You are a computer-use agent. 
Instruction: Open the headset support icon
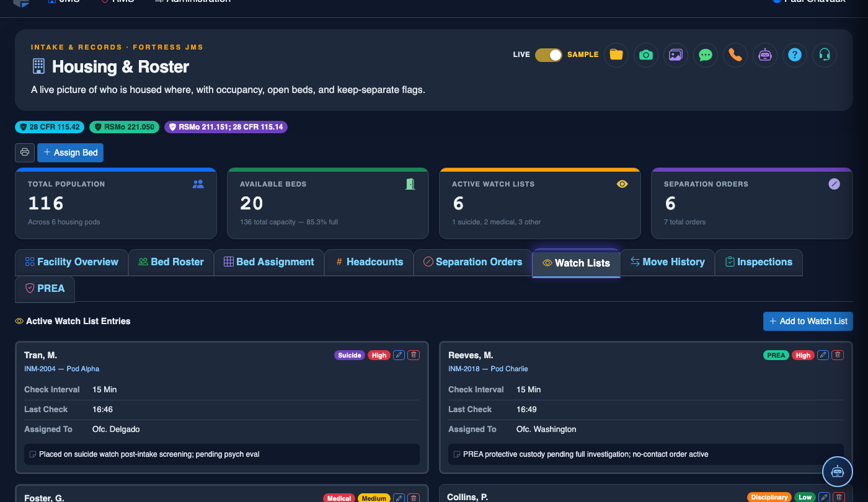click(x=825, y=55)
